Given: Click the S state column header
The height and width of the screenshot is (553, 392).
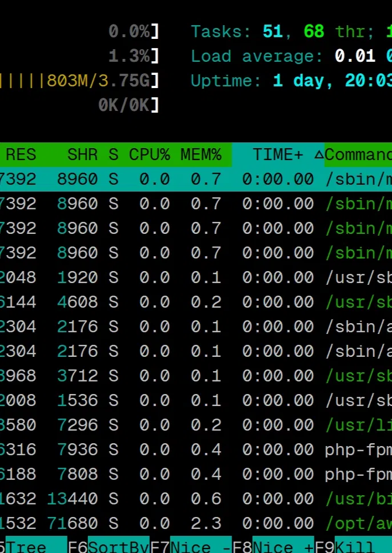Looking at the screenshot, I should (x=113, y=154).
